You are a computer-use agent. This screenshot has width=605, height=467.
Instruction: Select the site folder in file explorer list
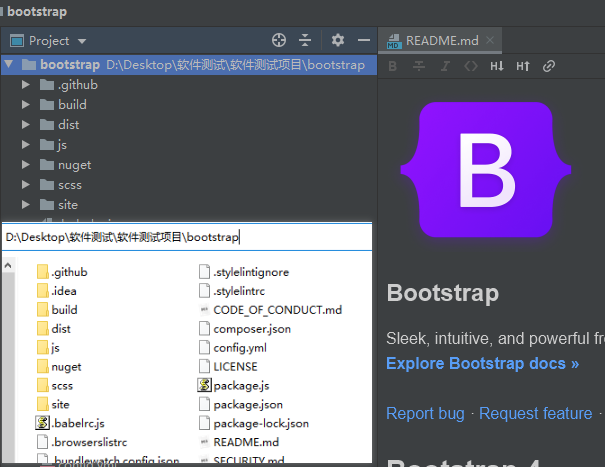pos(53,404)
